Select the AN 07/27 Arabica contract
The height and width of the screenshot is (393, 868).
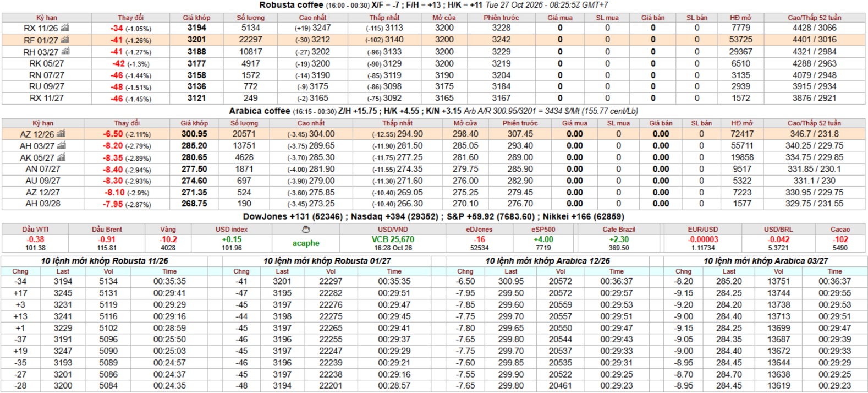(x=43, y=169)
